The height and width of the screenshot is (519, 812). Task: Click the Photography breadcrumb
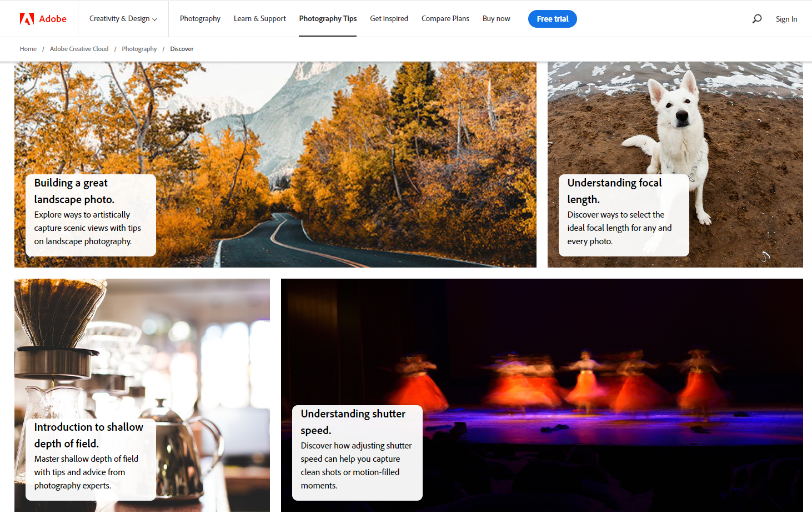(139, 49)
